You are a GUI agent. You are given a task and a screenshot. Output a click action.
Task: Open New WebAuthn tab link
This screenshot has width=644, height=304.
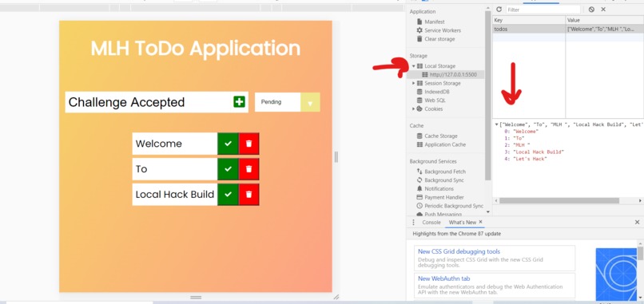click(x=444, y=278)
